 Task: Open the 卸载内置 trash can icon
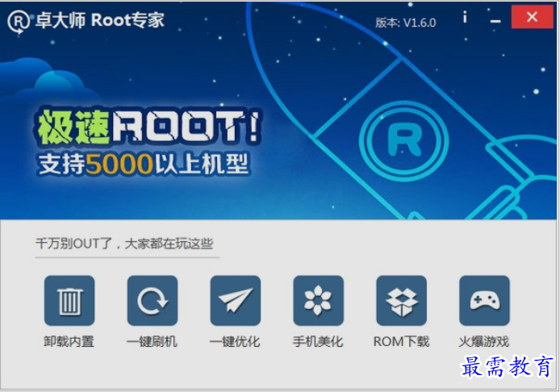pyautogui.click(x=69, y=301)
